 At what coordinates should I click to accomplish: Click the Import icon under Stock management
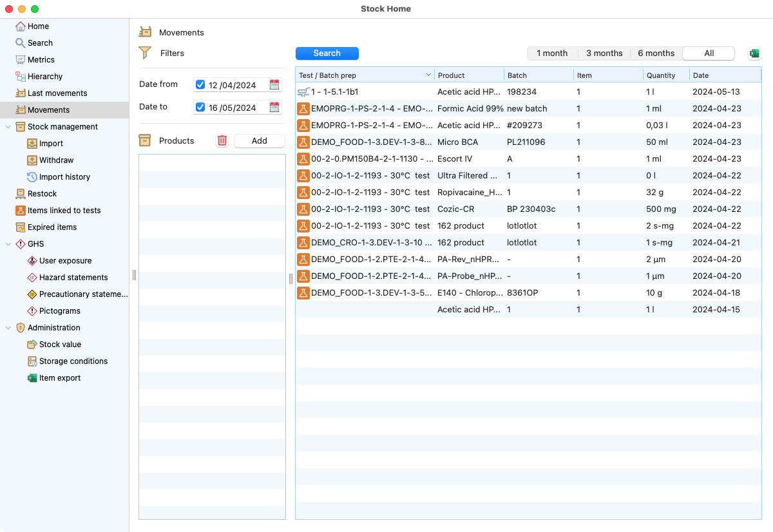point(32,144)
